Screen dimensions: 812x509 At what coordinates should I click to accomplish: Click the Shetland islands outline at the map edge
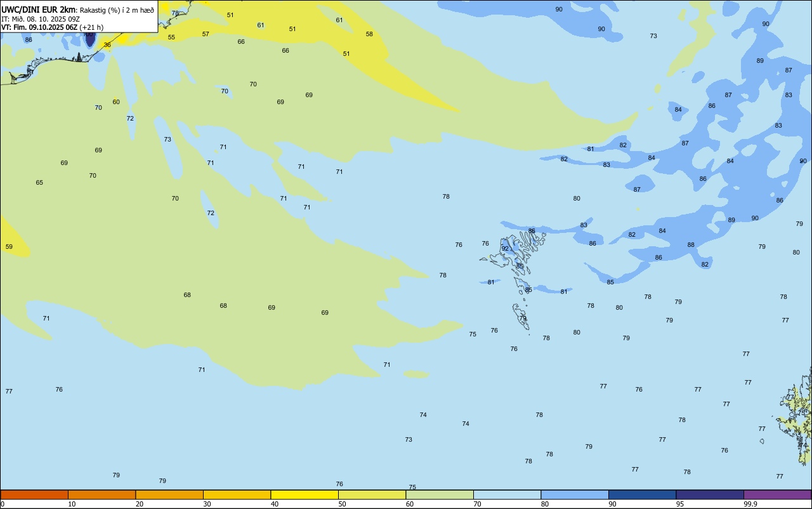pos(794,416)
